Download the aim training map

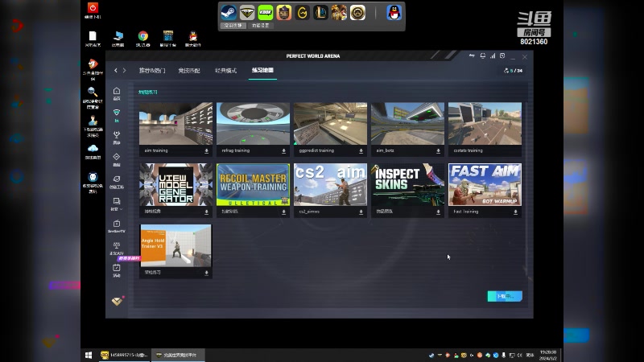click(x=207, y=151)
